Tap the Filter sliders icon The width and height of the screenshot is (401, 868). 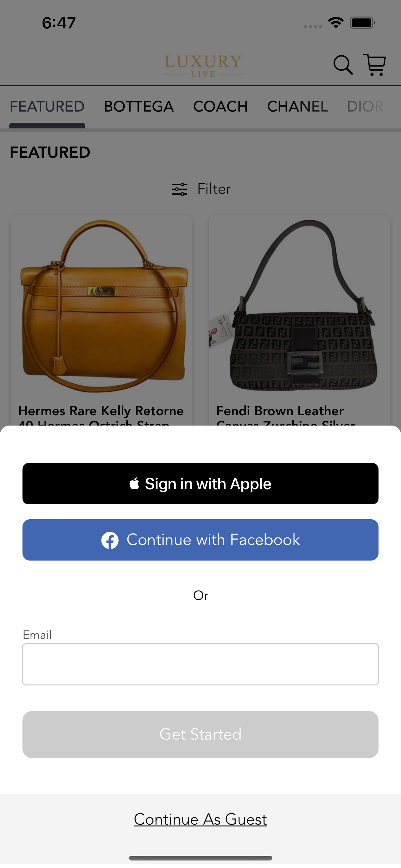[x=180, y=189]
